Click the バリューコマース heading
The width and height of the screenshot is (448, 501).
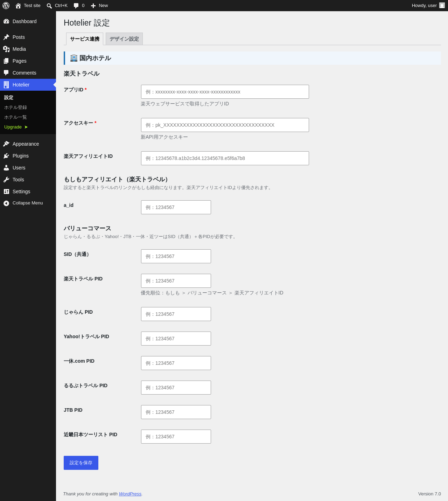pyautogui.click(x=87, y=228)
